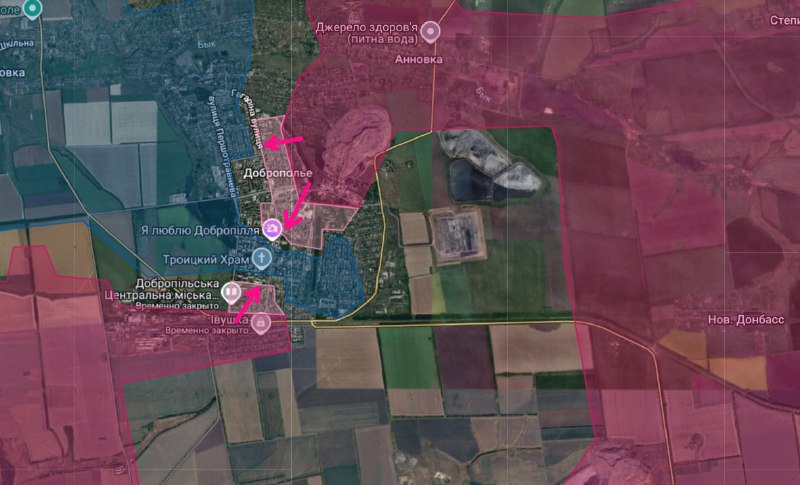Viewport: 800px width, 485px height.
Task: Click the Нов. Донбасс settlement label
Action: 745,320
